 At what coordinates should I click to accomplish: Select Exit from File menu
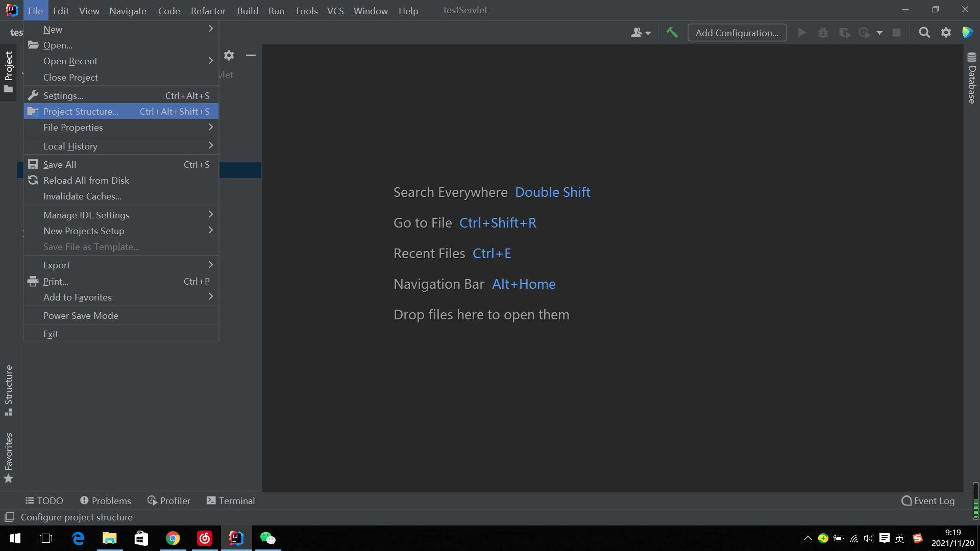click(121, 334)
